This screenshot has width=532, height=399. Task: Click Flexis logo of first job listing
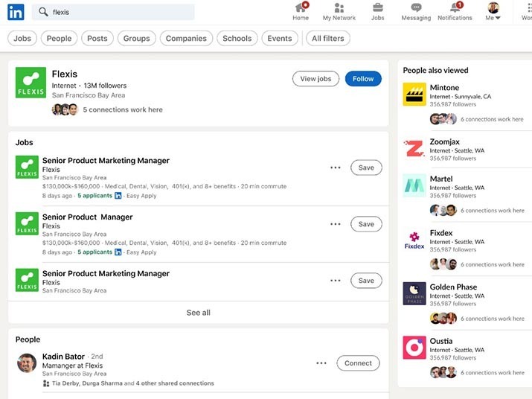pos(27,167)
